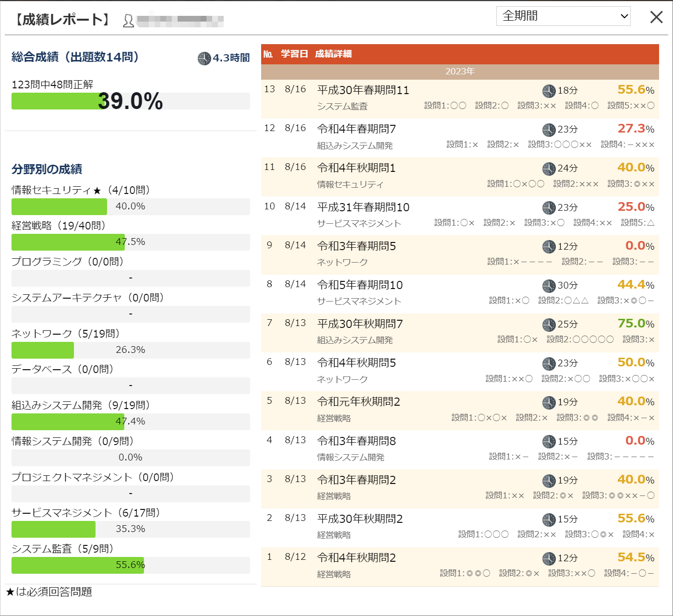Close the 成績レポート dialog
The image size is (673, 616).
coord(656,17)
